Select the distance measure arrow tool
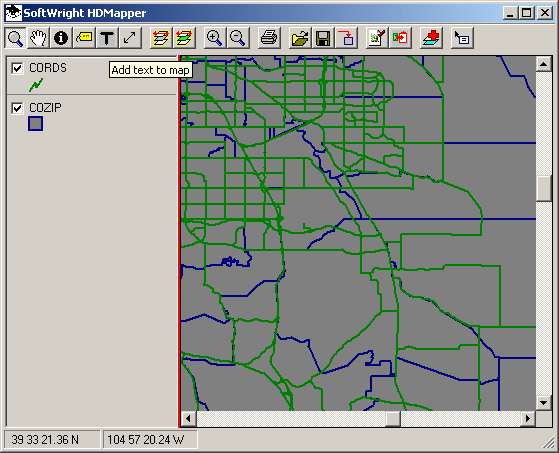 pos(130,38)
